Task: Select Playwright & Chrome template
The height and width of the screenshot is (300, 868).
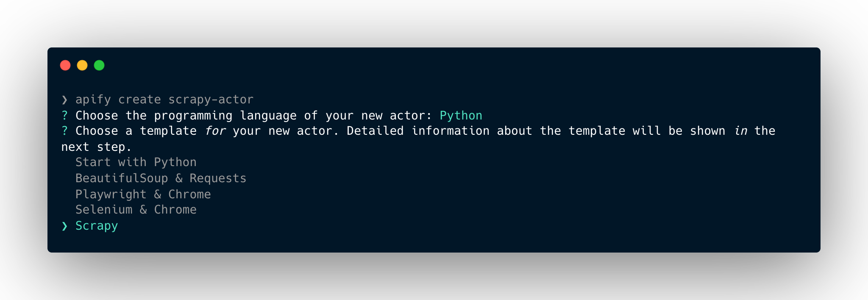Action: (143, 194)
